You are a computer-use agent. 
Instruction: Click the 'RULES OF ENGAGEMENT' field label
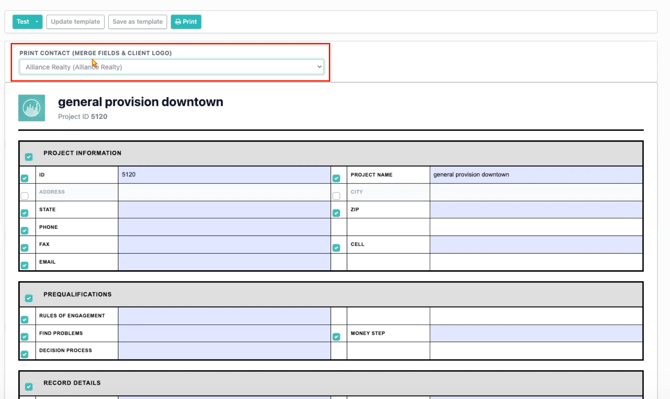[72, 316]
